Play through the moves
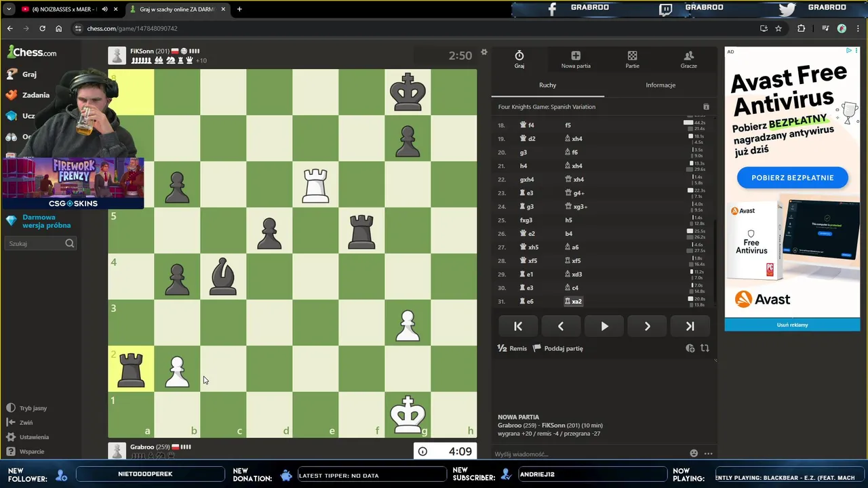 point(604,326)
